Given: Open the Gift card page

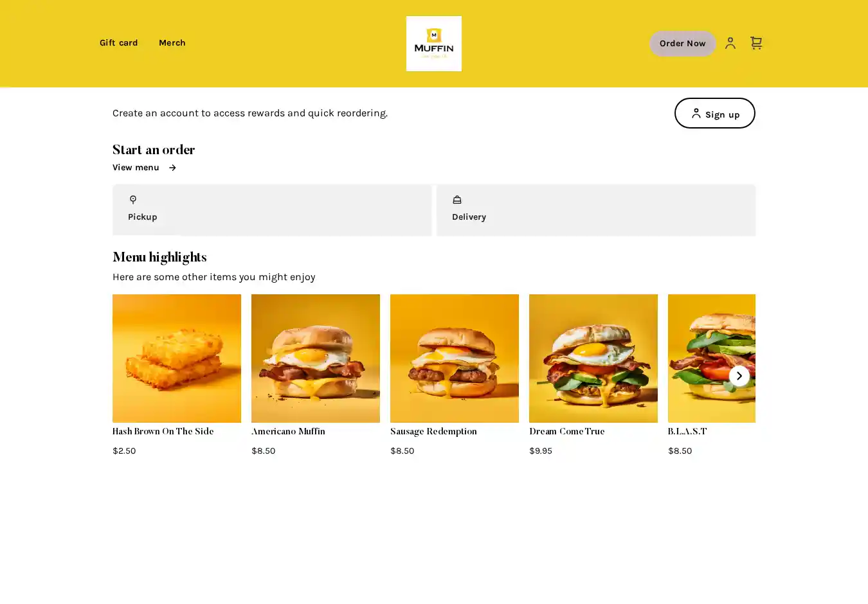Looking at the screenshot, I should coord(118,43).
